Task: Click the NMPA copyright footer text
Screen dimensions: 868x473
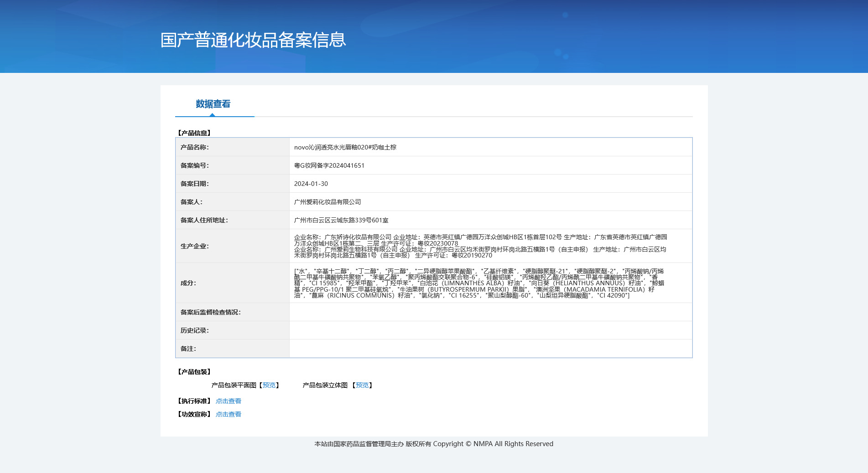Action: (x=434, y=444)
